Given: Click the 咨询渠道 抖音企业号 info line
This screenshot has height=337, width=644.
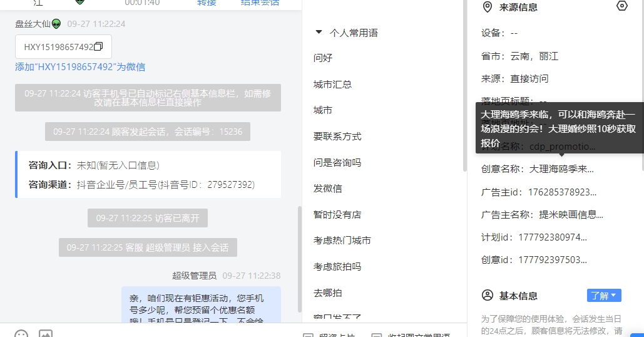Looking at the screenshot, I should pos(141,185).
